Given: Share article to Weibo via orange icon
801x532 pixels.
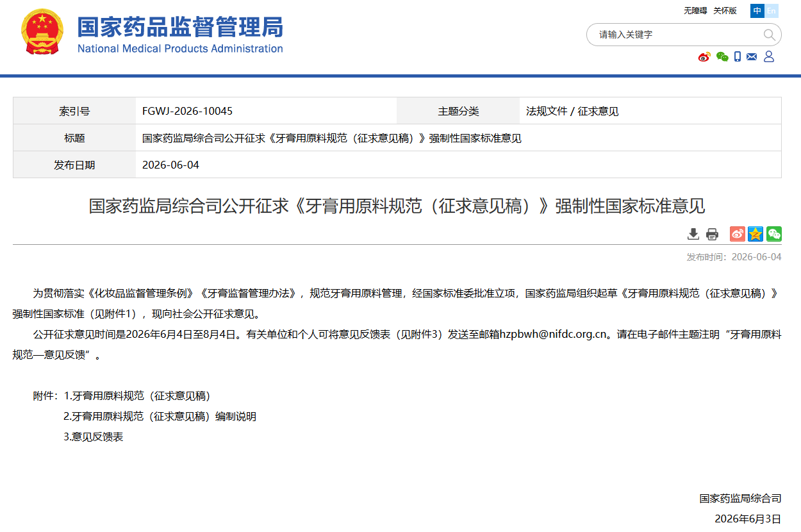Looking at the screenshot, I should (738, 234).
